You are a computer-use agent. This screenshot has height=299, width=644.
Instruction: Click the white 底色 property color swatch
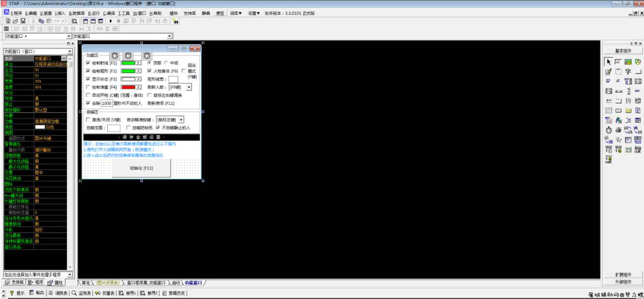click(x=40, y=127)
